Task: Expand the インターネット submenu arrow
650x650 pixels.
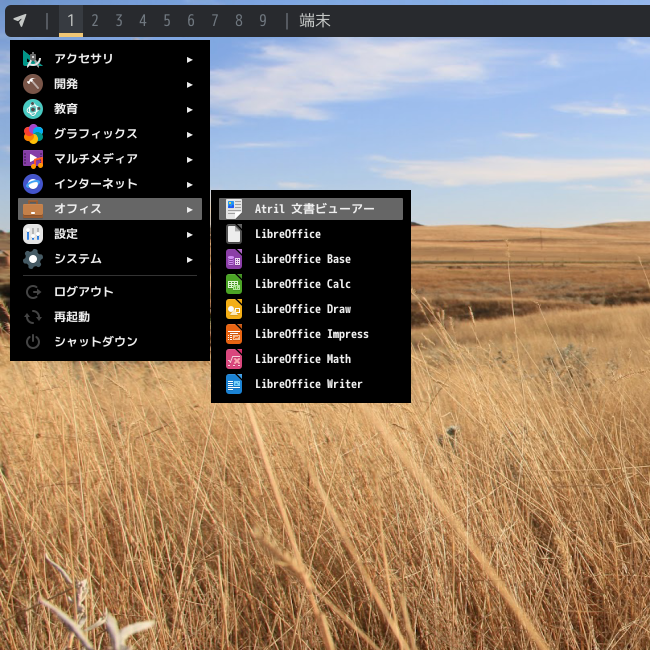Action: tap(189, 184)
